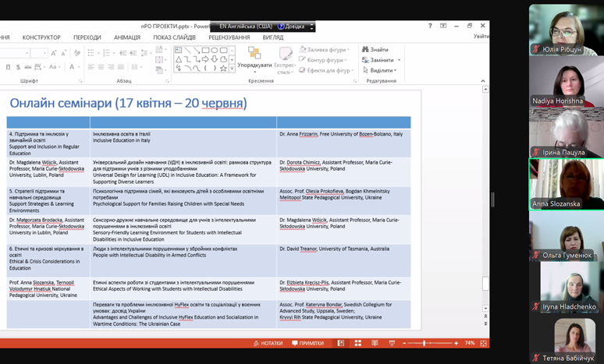This screenshot has height=364, width=604.
Task: Collapse the ribbon with the chevron
Action: pos(483,81)
